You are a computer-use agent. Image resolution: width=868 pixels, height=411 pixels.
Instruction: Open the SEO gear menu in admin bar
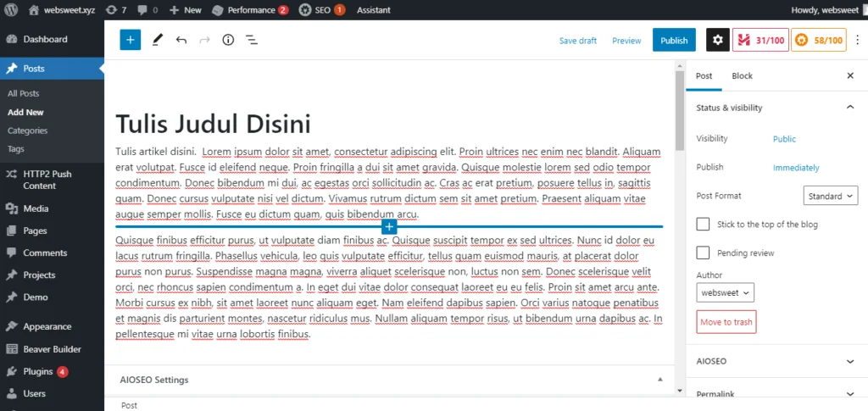click(x=321, y=10)
